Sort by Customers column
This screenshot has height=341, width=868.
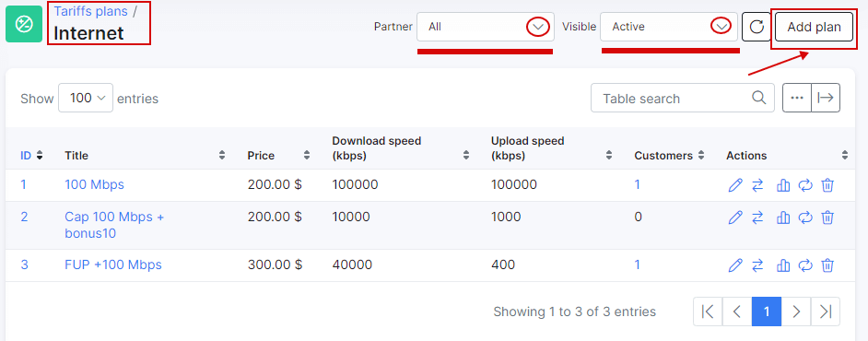[x=701, y=156]
